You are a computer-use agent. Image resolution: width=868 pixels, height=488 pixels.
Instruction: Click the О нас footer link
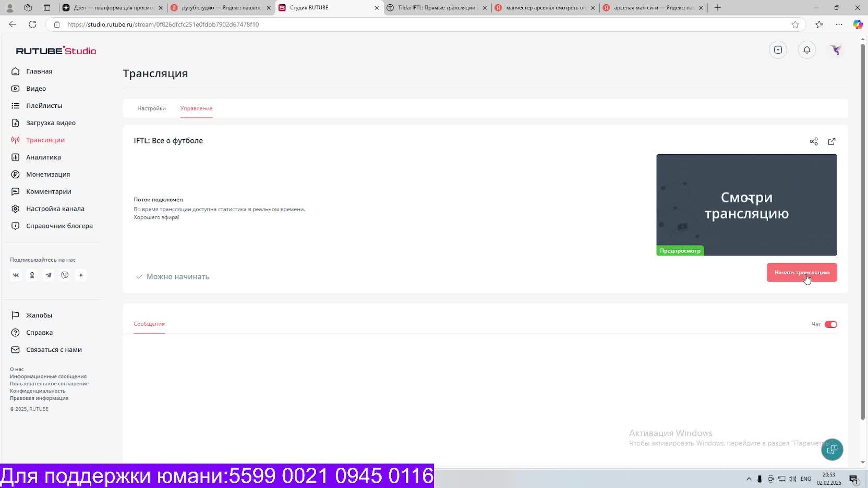coord(17,369)
